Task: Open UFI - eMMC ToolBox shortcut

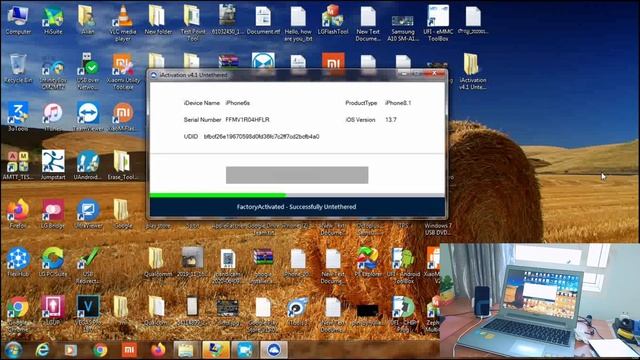Action: click(x=438, y=23)
